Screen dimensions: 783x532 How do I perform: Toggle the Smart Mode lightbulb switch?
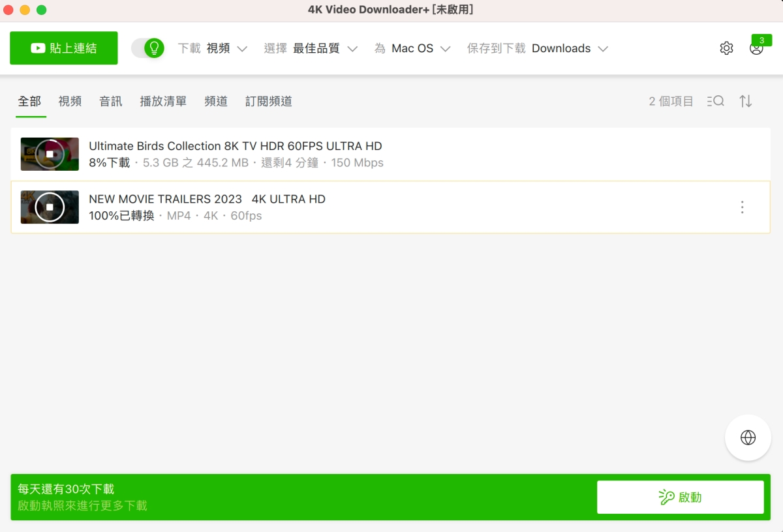point(147,48)
